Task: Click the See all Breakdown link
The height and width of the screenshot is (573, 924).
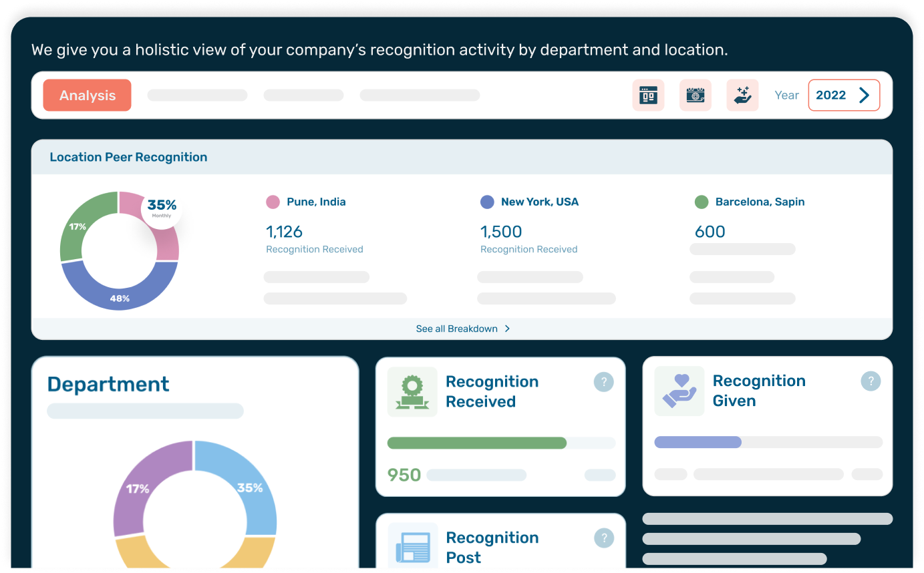Action: pyautogui.click(x=462, y=329)
